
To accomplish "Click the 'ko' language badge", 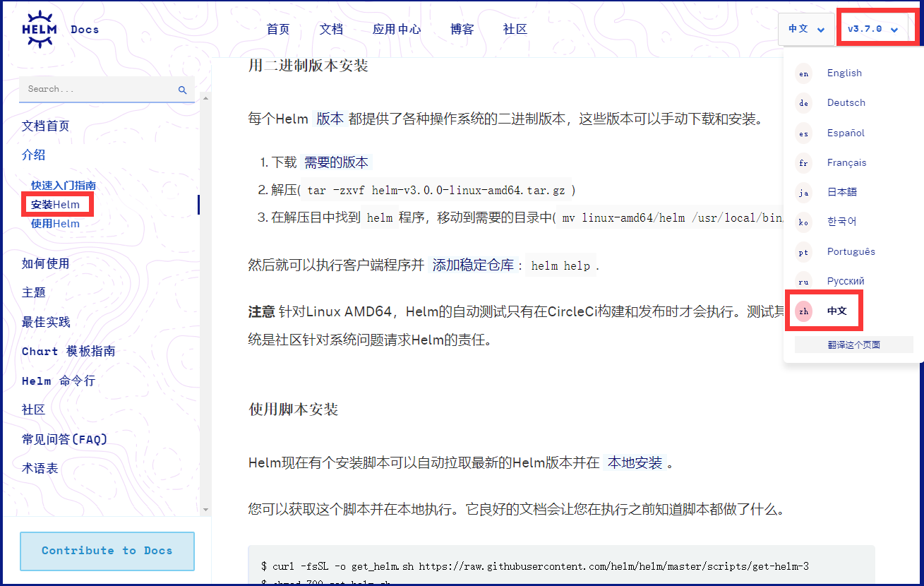I will click(x=803, y=222).
